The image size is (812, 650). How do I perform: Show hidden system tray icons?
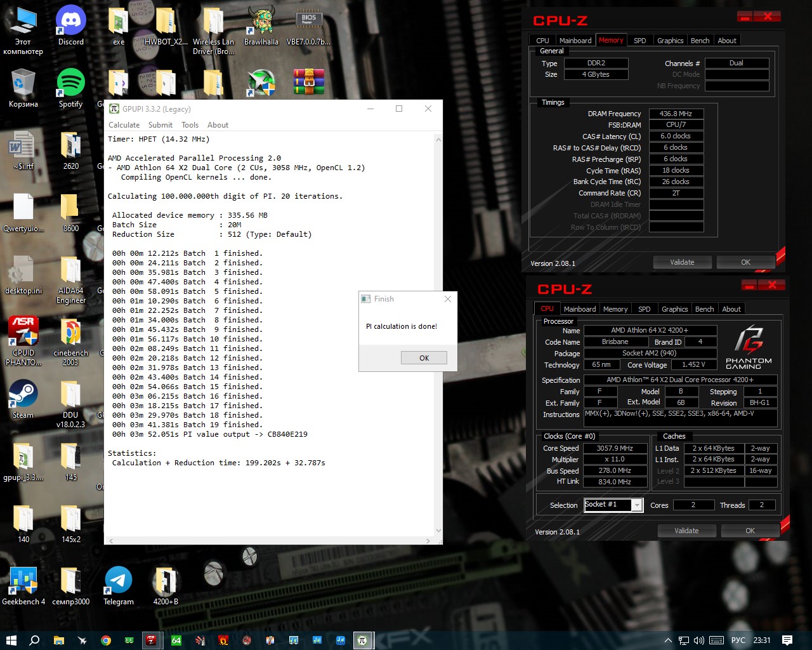pos(668,640)
